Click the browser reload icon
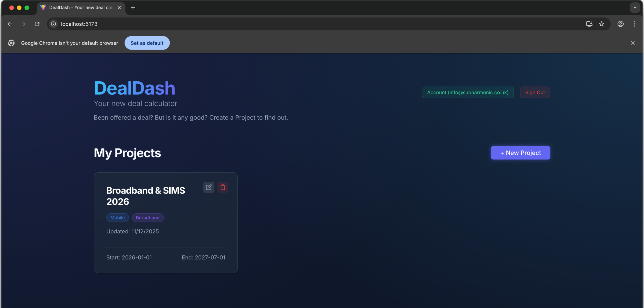 coord(37,24)
